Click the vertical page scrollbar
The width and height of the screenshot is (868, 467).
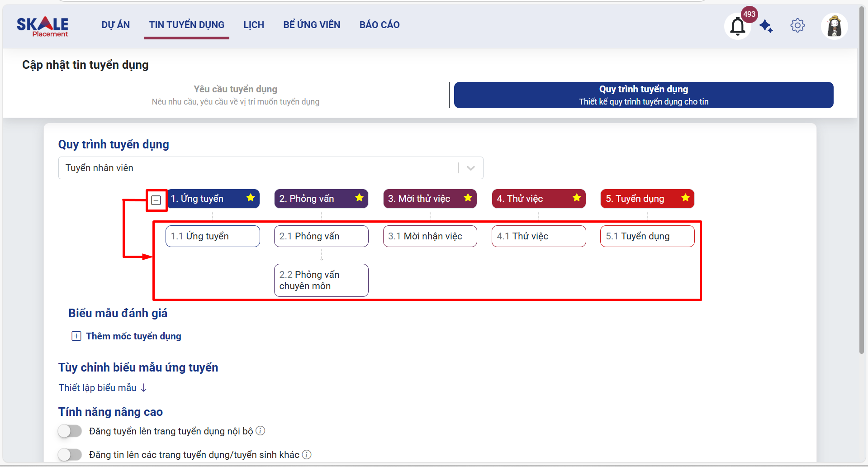pyautogui.click(x=862, y=181)
